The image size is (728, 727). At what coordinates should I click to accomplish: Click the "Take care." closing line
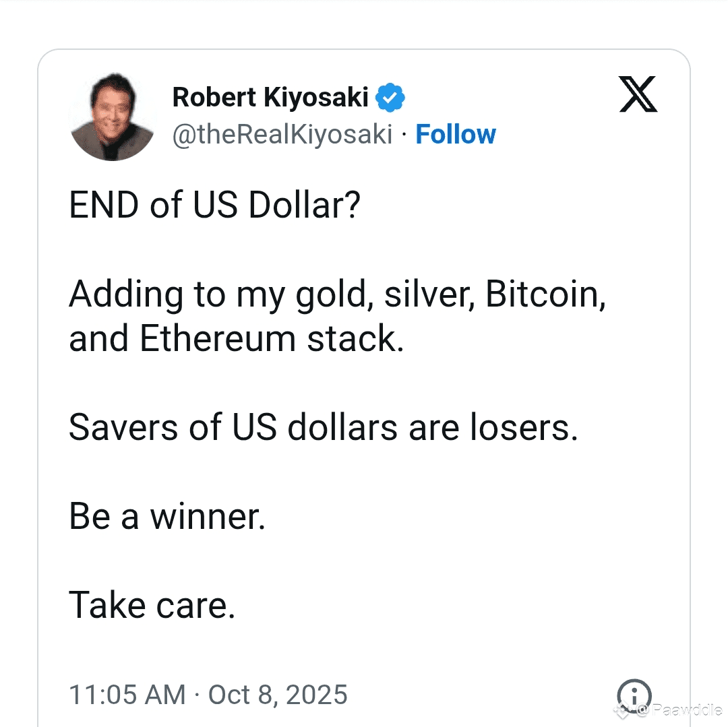click(152, 605)
